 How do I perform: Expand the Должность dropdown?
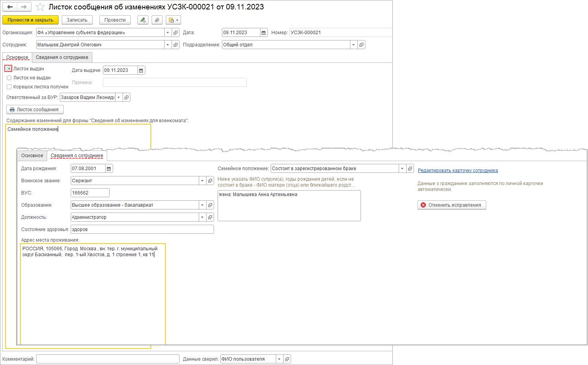(202, 217)
